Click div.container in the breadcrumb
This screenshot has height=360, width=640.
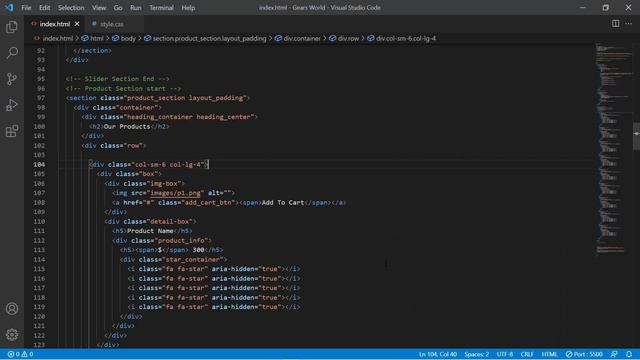click(302, 38)
